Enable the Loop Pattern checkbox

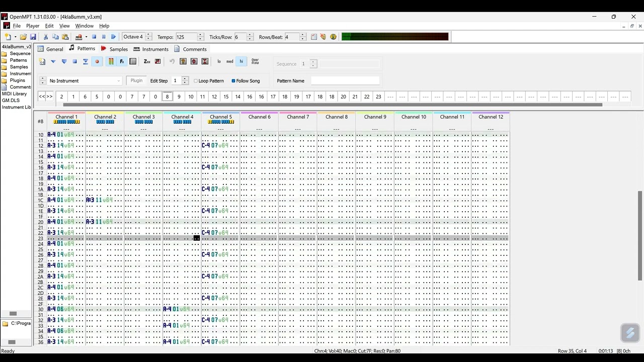click(x=196, y=81)
